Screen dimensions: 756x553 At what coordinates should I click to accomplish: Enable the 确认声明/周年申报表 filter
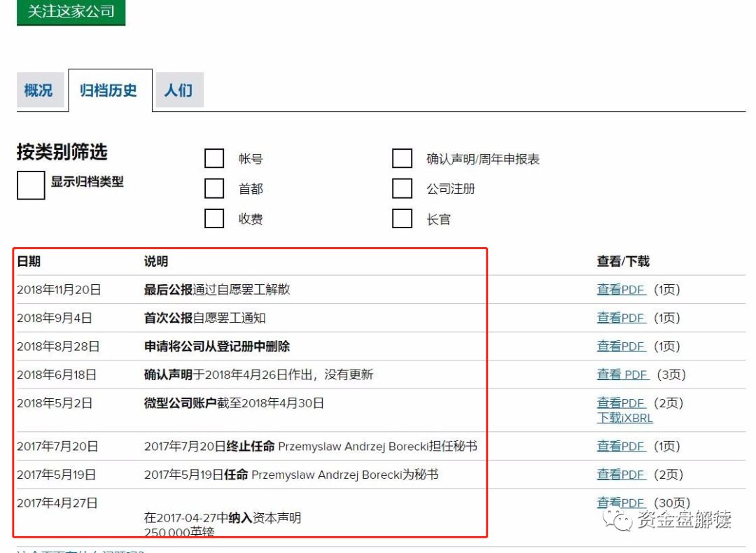coord(402,159)
